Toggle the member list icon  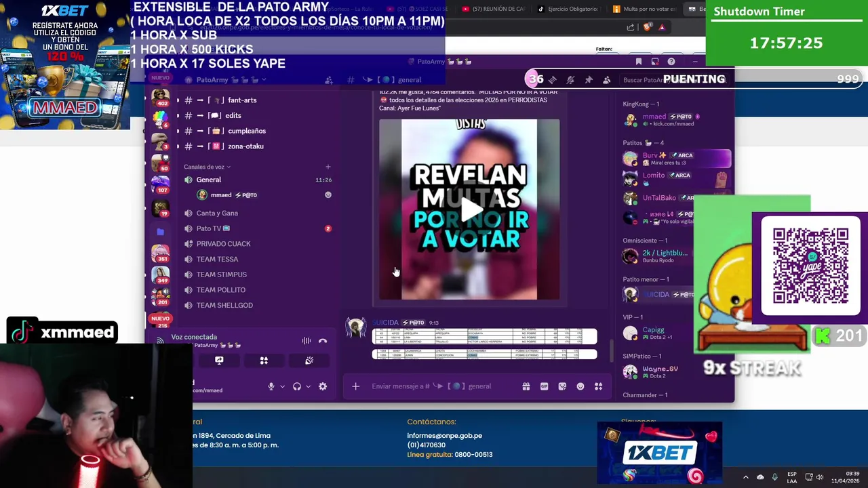tap(606, 80)
